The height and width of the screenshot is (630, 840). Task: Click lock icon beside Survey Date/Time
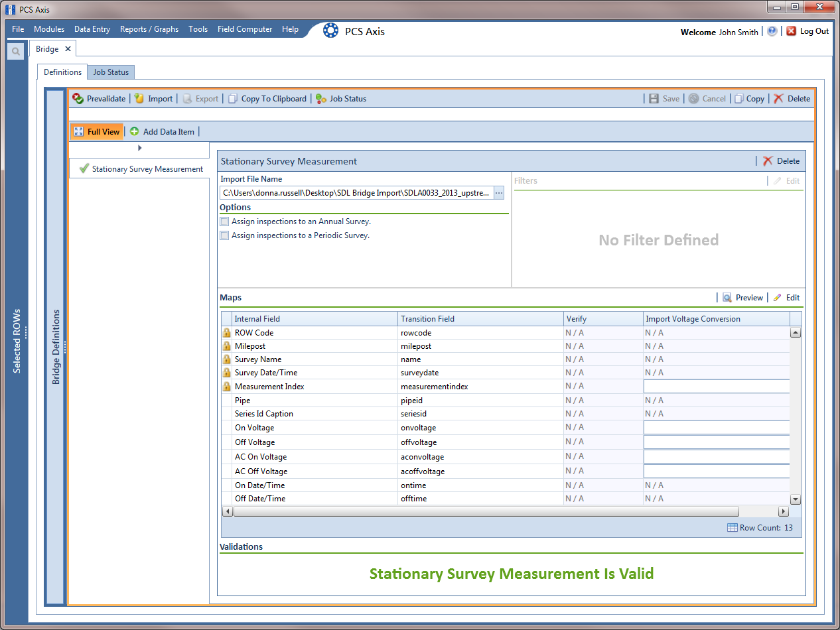pos(226,373)
